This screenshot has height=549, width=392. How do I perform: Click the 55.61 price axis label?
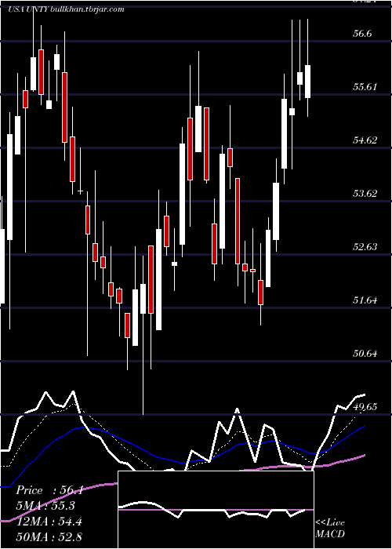tap(365, 87)
